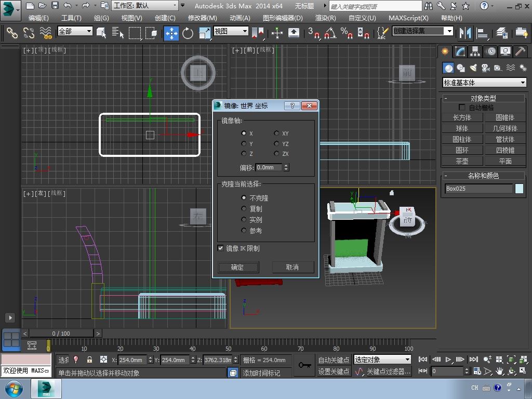The image size is (532, 399).
Task: Select XY mirror axis radio button
Action: (x=276, y=134)
